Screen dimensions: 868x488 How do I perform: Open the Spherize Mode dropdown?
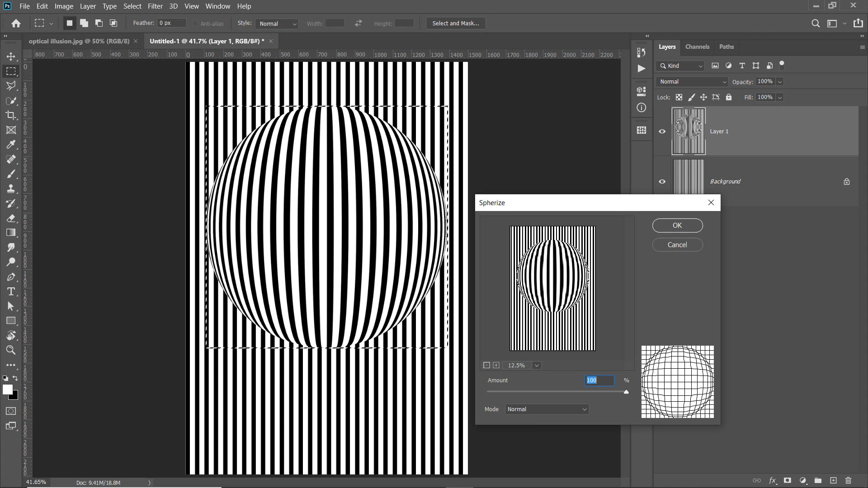(x=547, y=409)
